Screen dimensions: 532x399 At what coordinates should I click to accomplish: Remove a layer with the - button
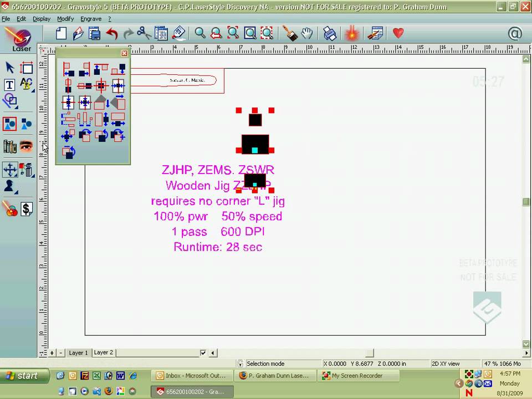[x=61, y=353]
